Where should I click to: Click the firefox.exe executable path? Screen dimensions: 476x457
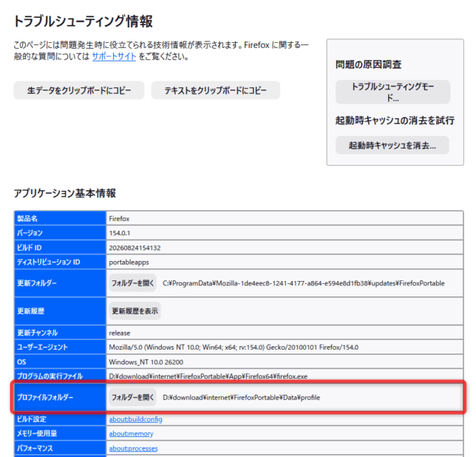coord(208,376)
